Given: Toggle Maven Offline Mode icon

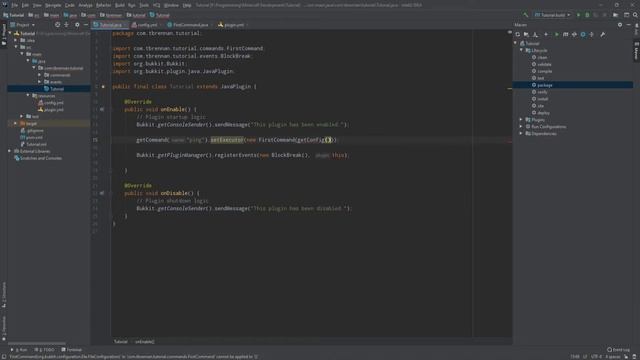Looking at the screenshot, I should coord(574,35).
